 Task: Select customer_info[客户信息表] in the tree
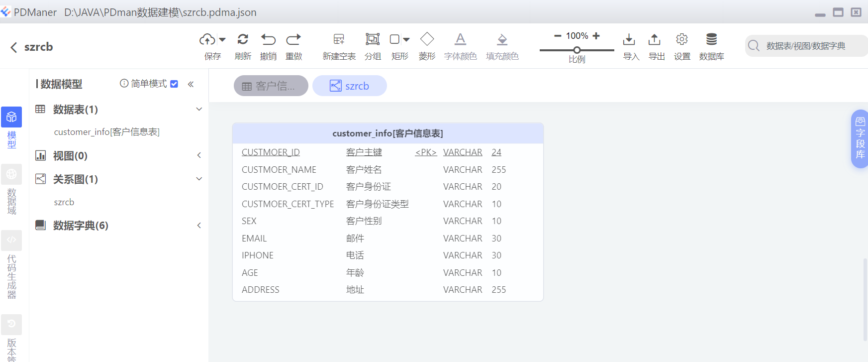[x=107, y=132]
